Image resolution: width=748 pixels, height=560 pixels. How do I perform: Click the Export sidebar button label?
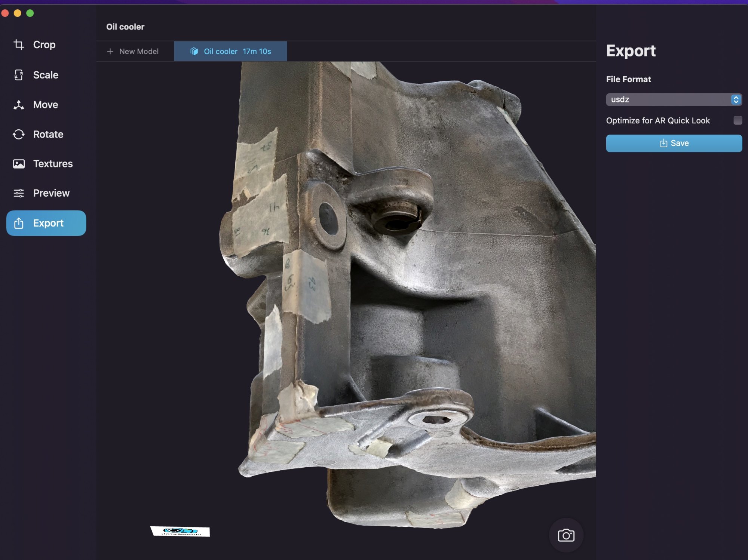48,223
